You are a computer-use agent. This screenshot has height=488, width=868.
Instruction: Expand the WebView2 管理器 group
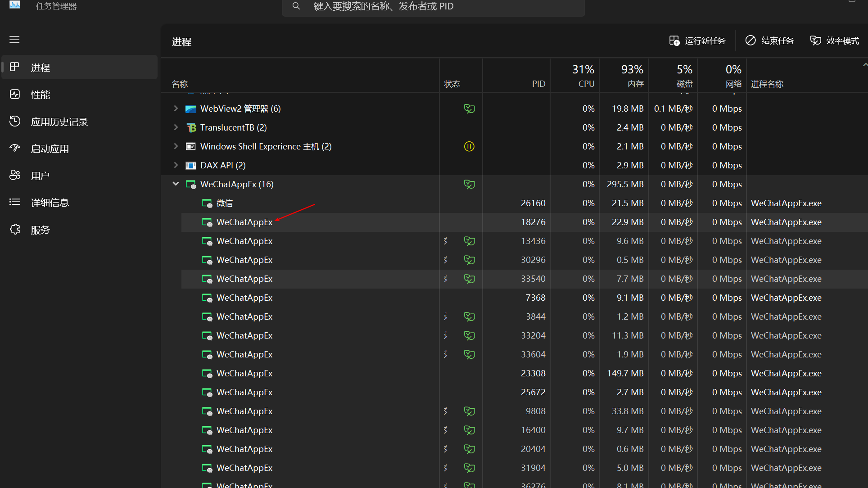pyautogui.click(x=176, y=108)
